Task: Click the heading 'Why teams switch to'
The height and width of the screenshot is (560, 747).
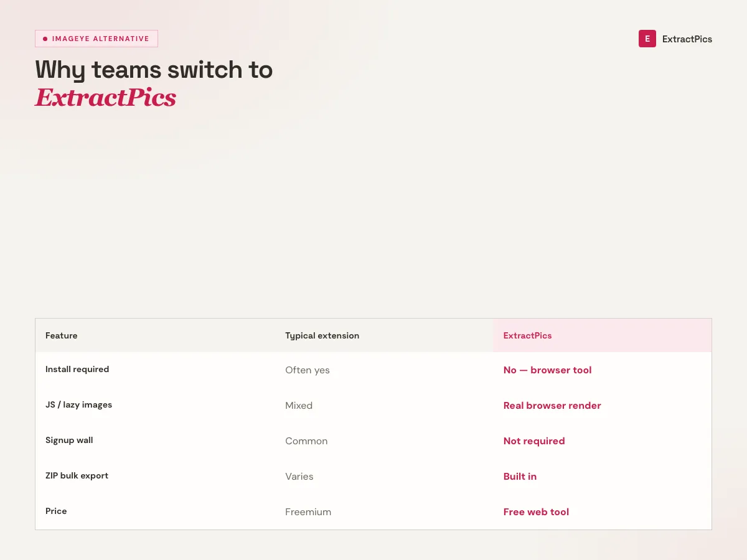Action: point(154,70)
